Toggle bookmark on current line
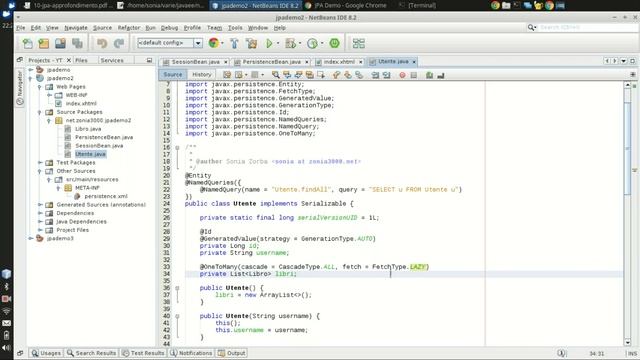Viewport: 640px width, 360px height. 359,75
